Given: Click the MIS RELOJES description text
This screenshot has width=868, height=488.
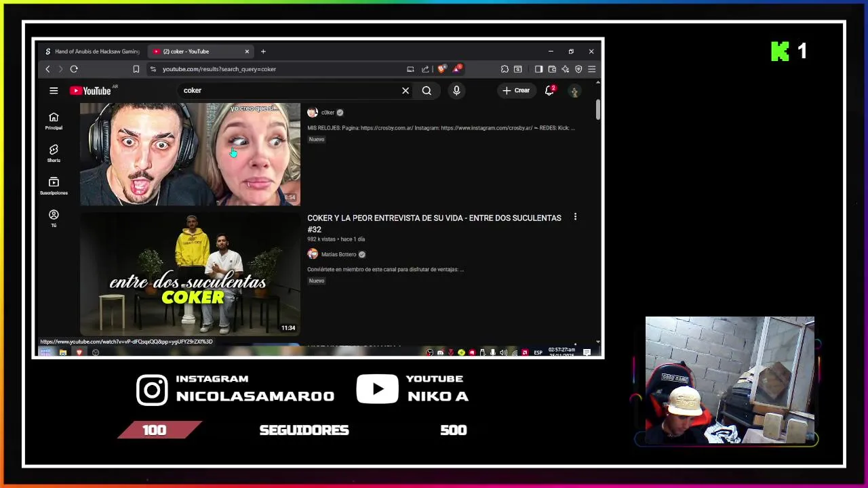Looking at the screenshot, I should point(441,128).
